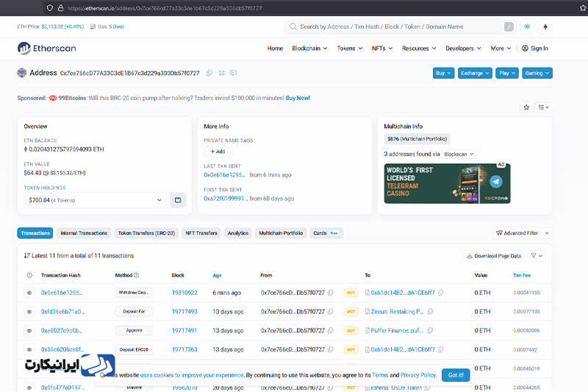Open first txn sent 0xa72f0199991 link

pyautogui.click(x=226, y=199)
